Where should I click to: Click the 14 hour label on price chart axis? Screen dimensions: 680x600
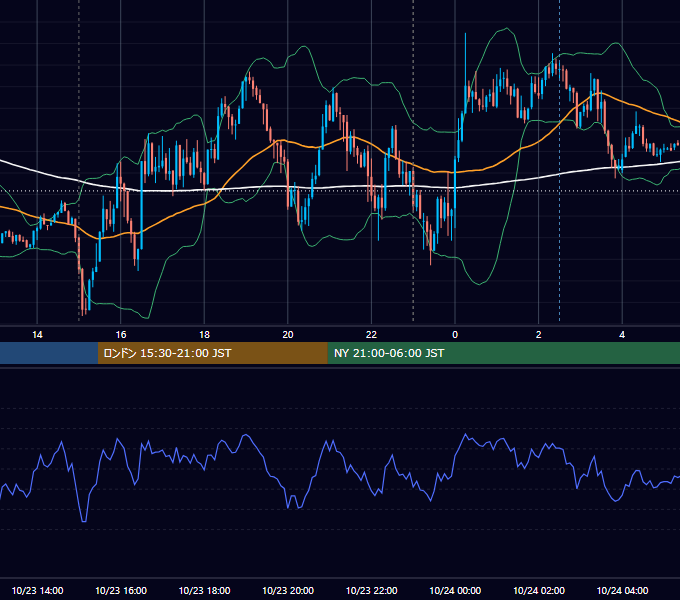37,335
